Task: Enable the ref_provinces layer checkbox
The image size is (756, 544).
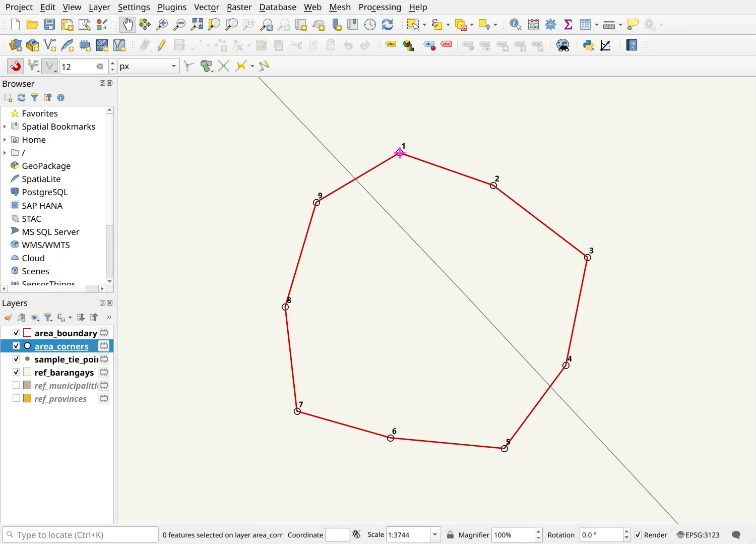Action: [16, 398]
